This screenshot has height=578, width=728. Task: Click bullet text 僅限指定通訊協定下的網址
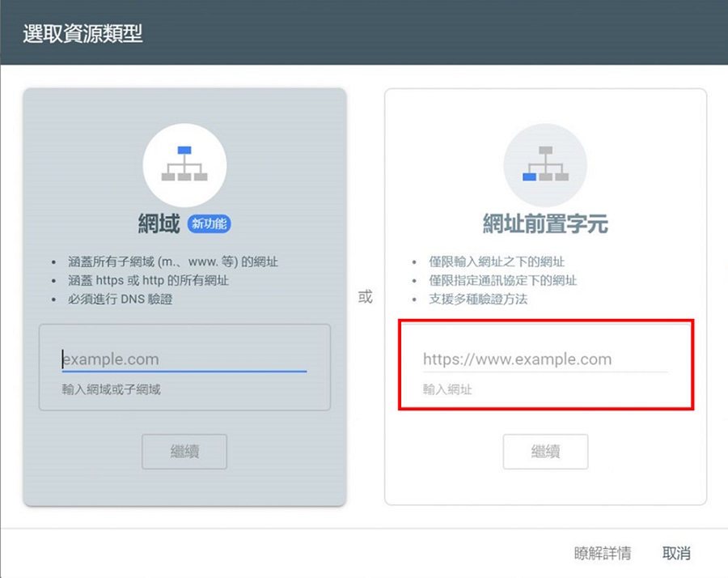503,280
